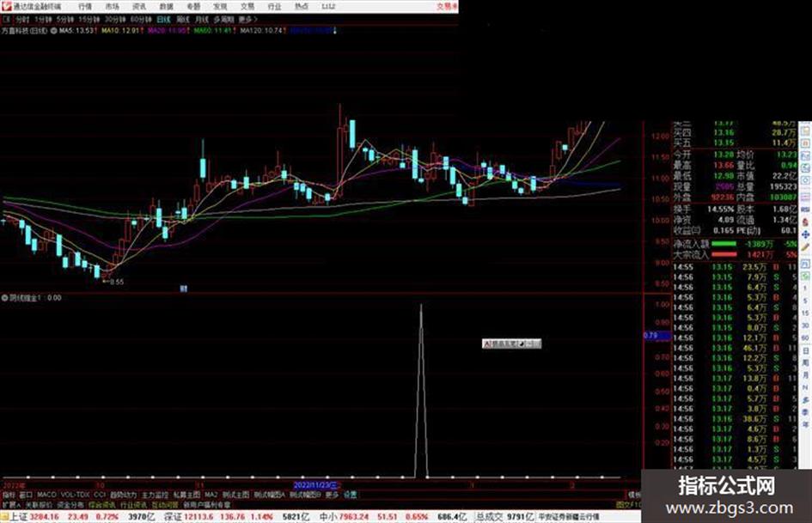Select the 窗口 tab at the bottom
Screen dimensions: 812x523
click(x=26, y=495)
